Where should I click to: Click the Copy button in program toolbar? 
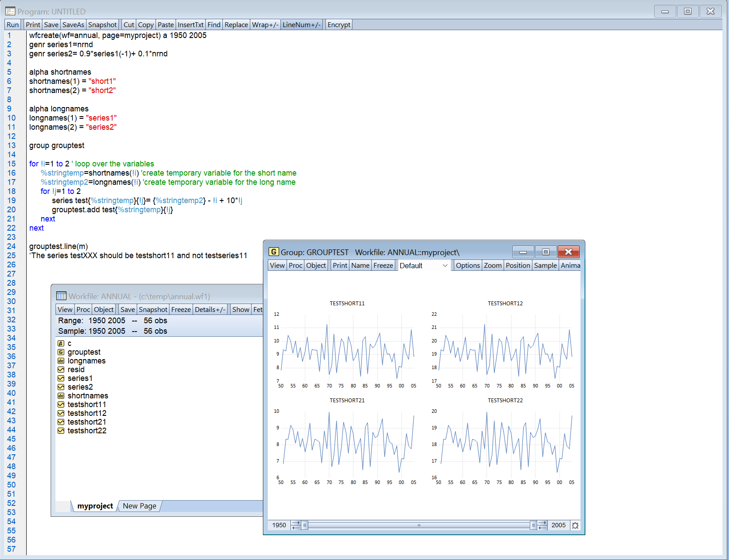click(146, 25)
